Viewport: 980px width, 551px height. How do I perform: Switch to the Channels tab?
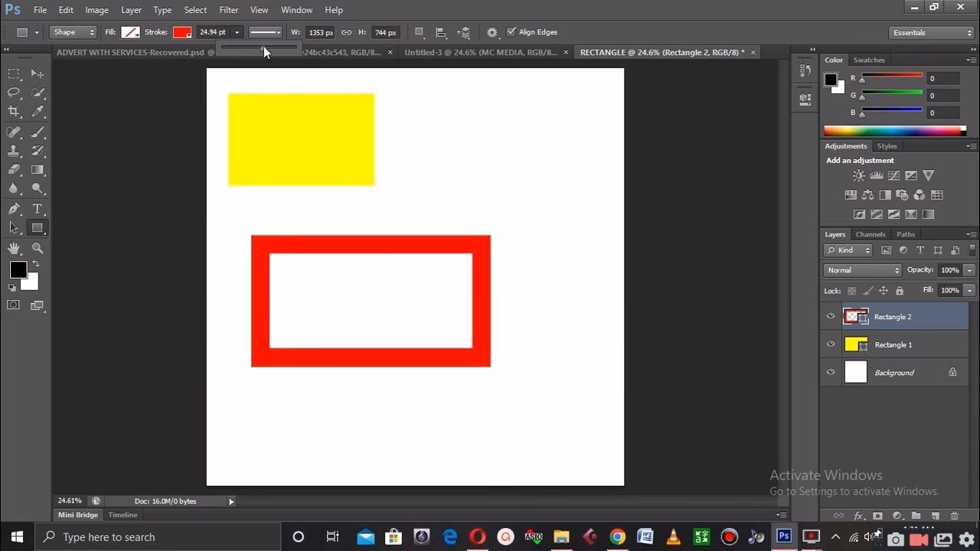click(x=870, y=234)
